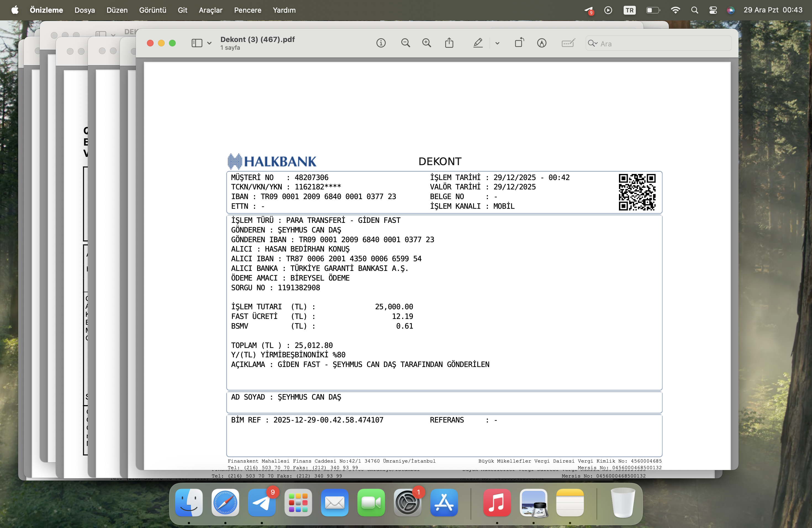Click the screen recording status icon

click(608, 10)
